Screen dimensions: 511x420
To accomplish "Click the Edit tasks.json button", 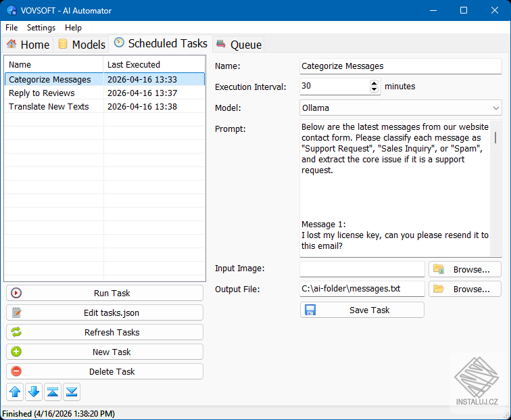I will point(105,312).
